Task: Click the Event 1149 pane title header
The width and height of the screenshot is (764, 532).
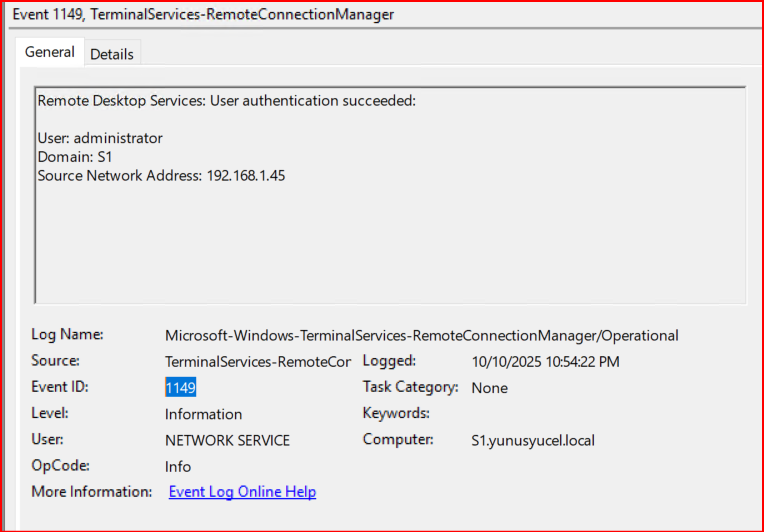Action: [203, 15]
